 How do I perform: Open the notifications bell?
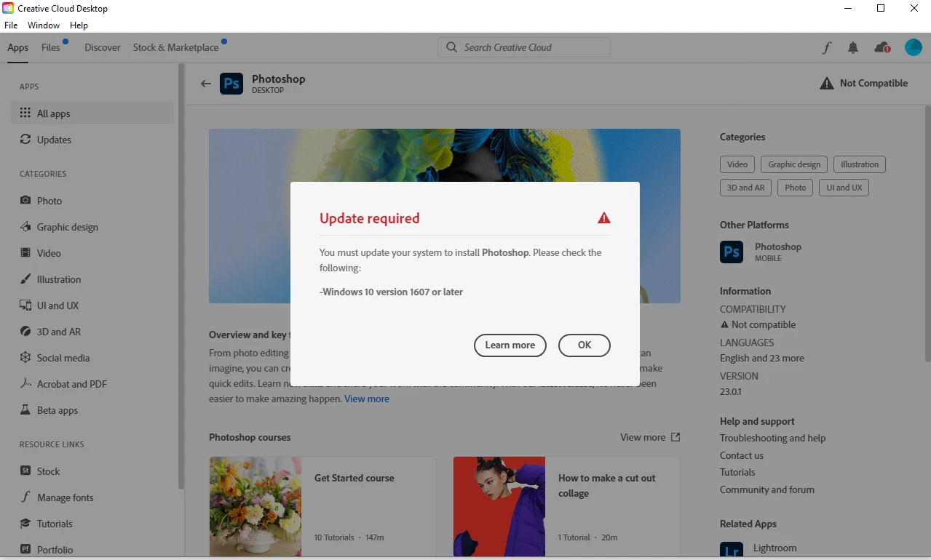tap(853, 48)
